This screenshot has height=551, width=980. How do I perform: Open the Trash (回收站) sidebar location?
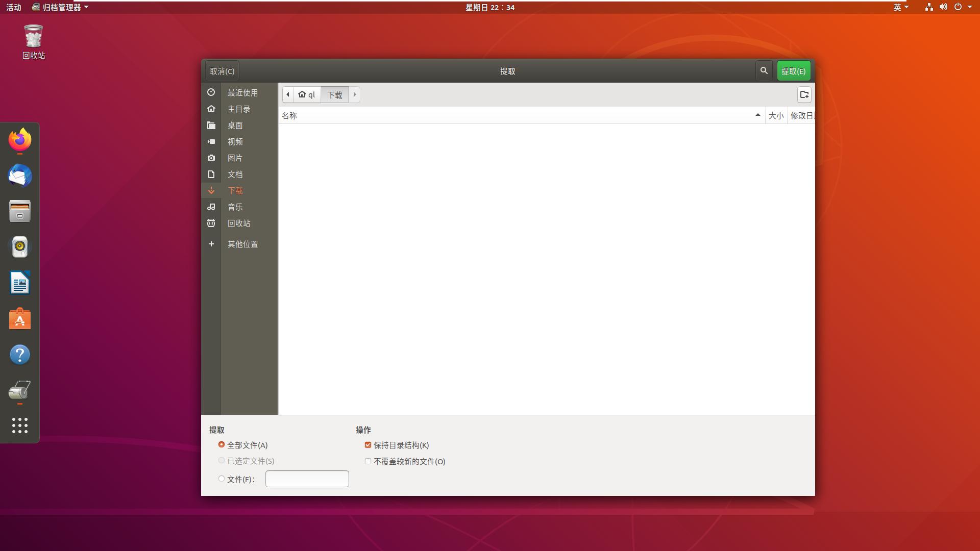coord(238,223)
